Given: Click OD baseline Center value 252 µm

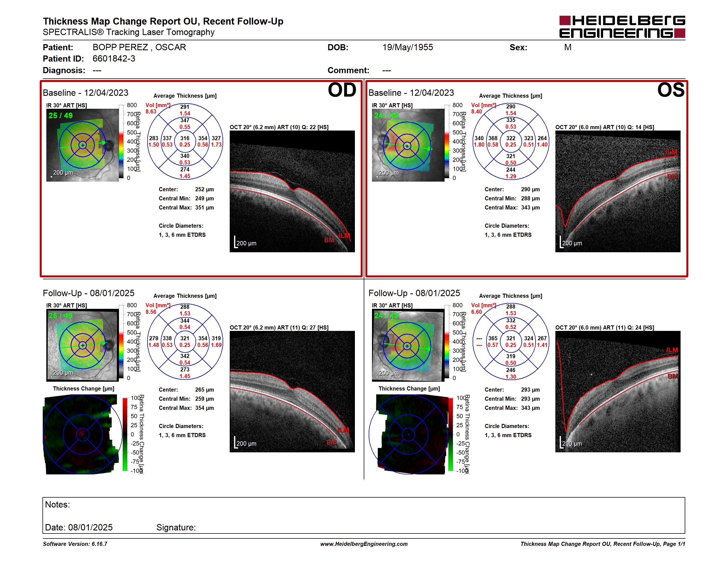Looking at the screenshot, I should pos(204,189).
